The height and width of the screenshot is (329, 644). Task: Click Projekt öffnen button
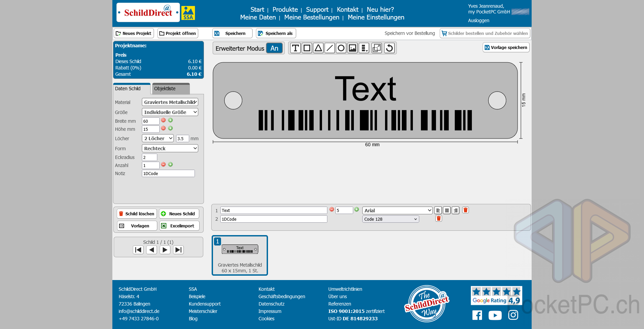point(178,33)
